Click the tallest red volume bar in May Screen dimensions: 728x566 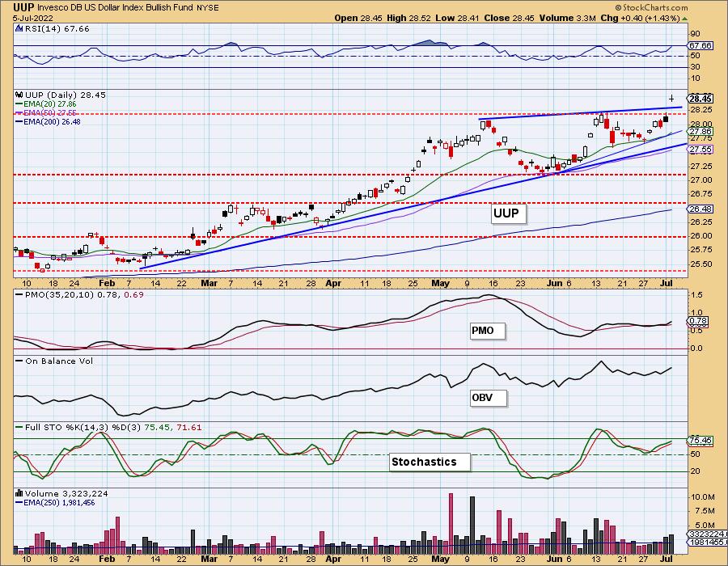(451, 524)
